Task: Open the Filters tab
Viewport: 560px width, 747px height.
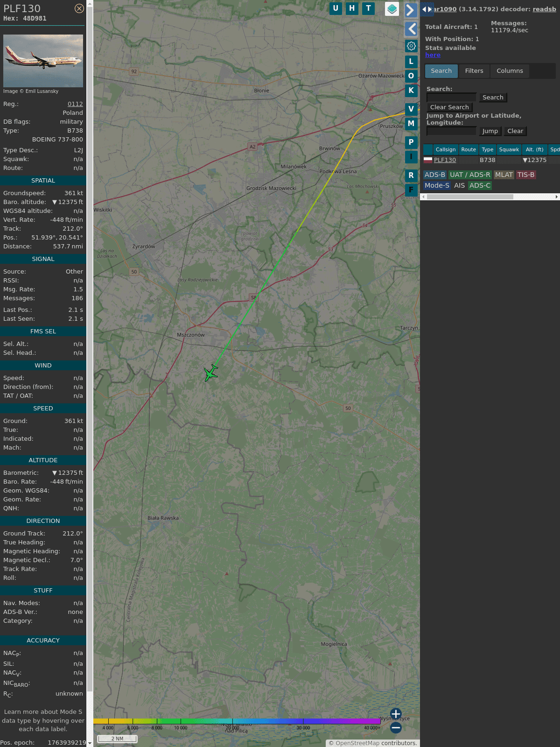Action: 474,71
